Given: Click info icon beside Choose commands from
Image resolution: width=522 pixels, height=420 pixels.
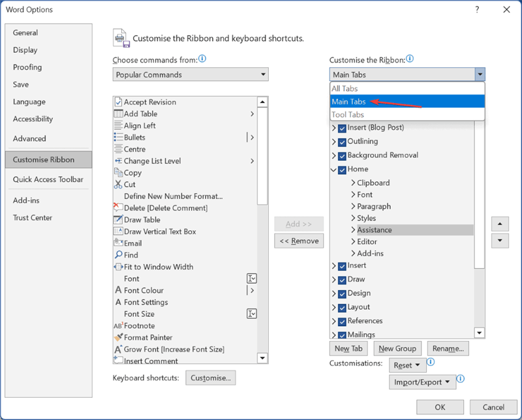Looking at the screenshot, I should [202, 59].
